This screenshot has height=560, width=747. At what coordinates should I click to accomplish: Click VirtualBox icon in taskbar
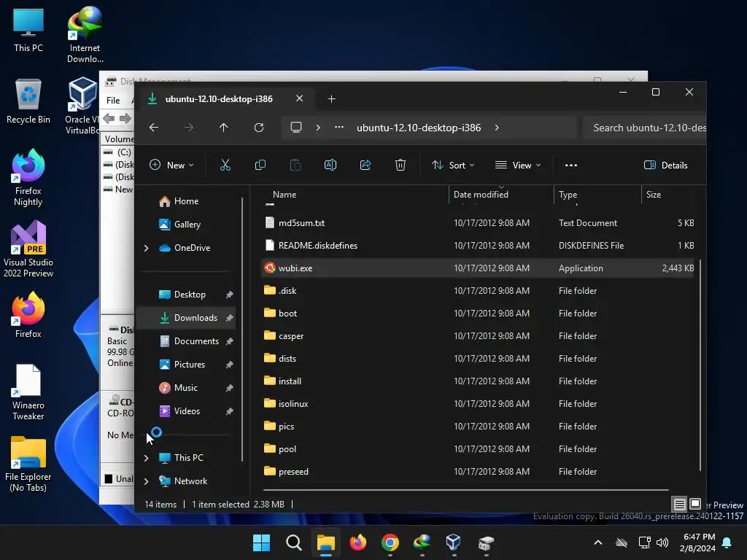coord(453,542)
